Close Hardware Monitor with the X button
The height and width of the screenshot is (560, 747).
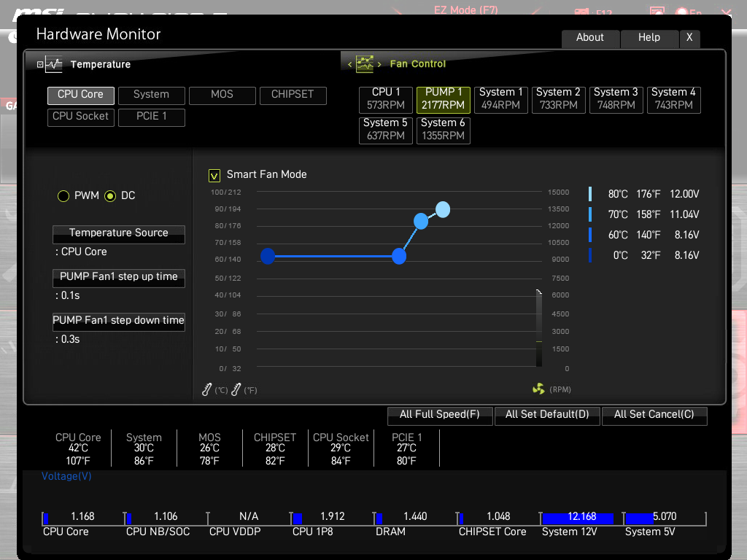tap(689, 38)
